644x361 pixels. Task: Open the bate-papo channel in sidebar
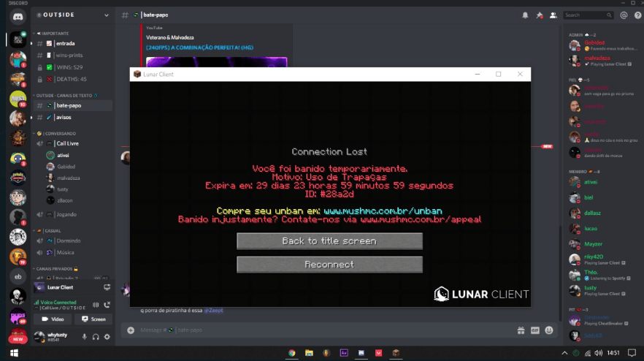tap(72, 106)
